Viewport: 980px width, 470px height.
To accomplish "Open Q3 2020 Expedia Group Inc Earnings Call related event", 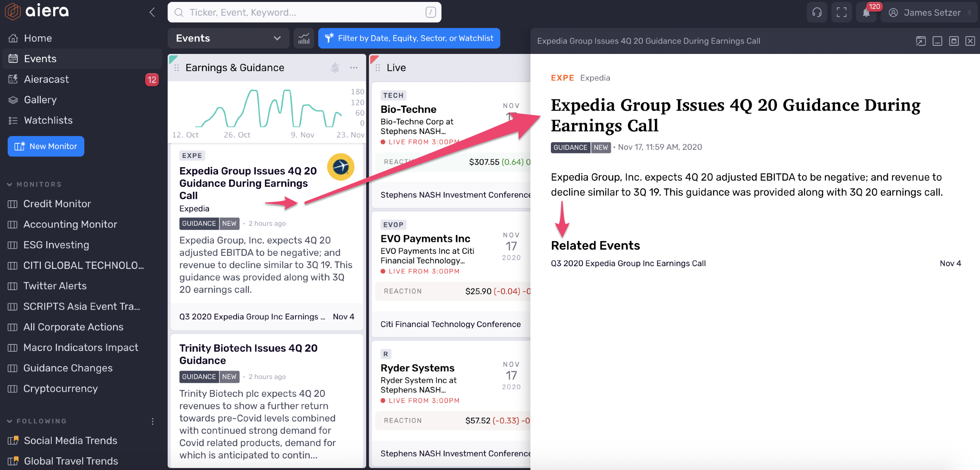I will click(628, 264).
